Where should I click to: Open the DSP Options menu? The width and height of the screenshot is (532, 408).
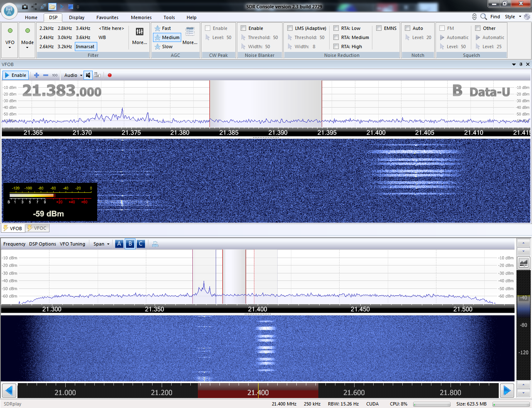point(42,244)
